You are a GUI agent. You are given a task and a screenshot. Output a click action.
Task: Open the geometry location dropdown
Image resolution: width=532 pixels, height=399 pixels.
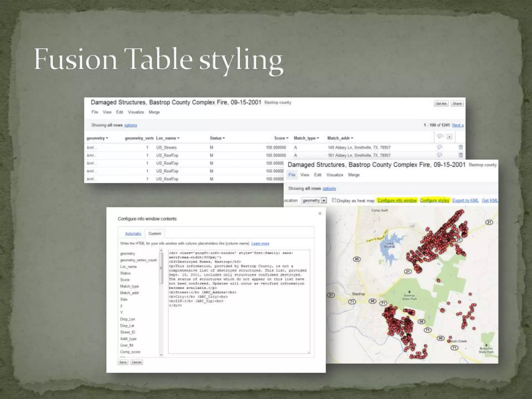coord(314,200)
